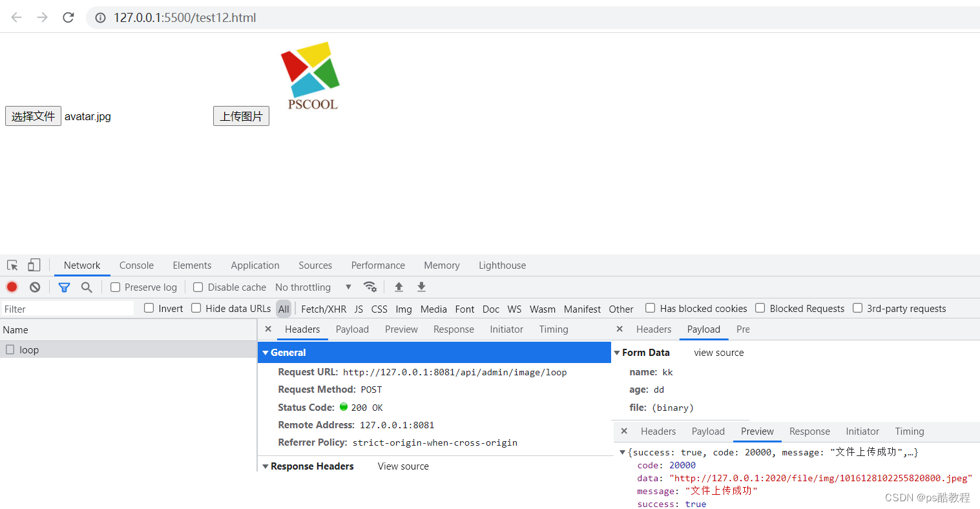Reload the test12.html page

(68, 17)
